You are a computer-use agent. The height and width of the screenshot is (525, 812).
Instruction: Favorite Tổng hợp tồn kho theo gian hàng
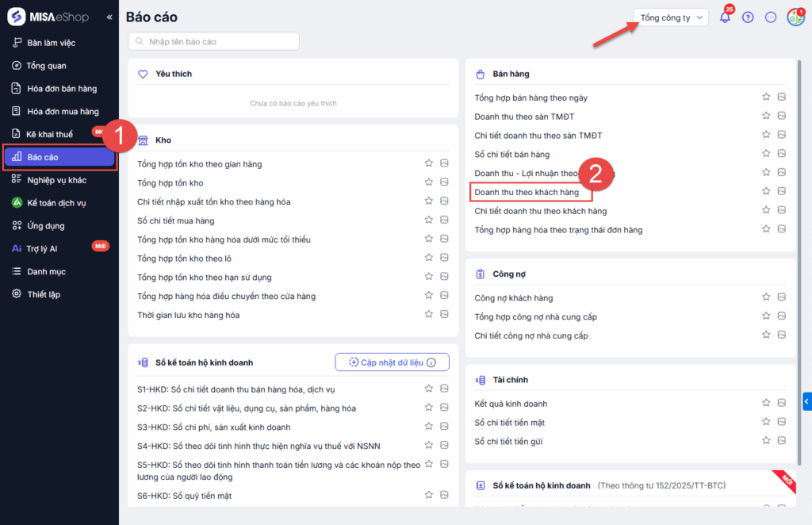tap(429, 163)
